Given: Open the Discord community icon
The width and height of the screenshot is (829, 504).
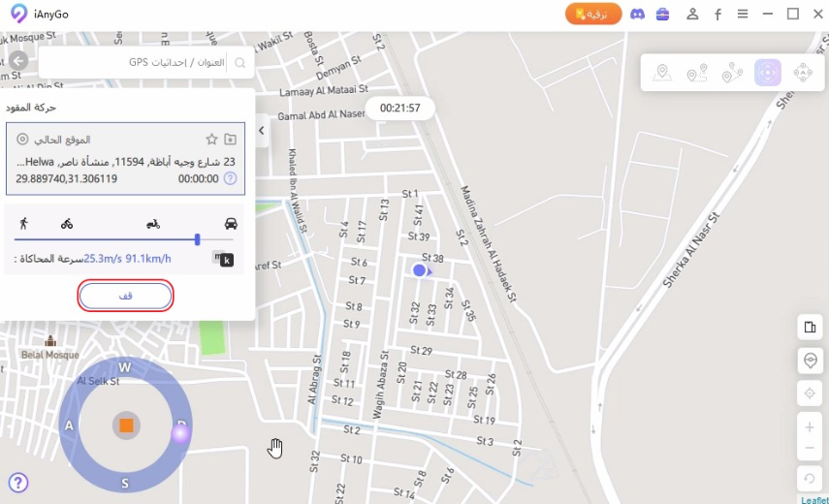Looking at the screenshot, I should (637, 14).
